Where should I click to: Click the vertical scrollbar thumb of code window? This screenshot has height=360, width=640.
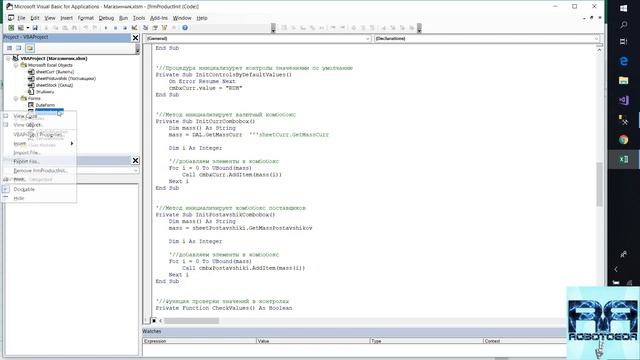coord(599,184)
